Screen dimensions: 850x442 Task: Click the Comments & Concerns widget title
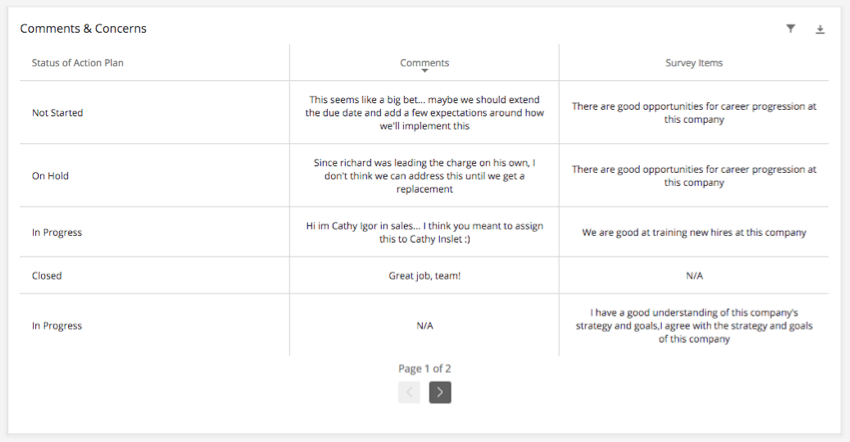tap(83, 29)
